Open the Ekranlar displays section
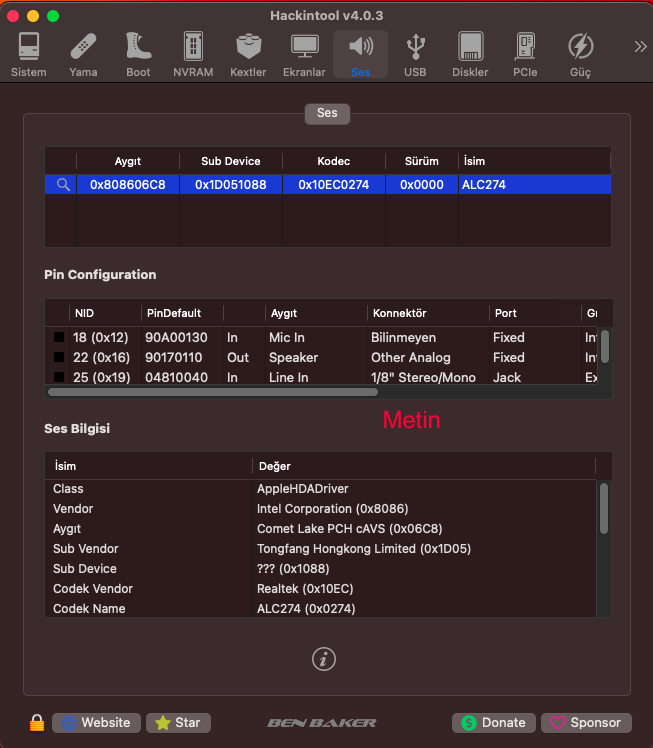The image size is (653, 748). (304, 54)
